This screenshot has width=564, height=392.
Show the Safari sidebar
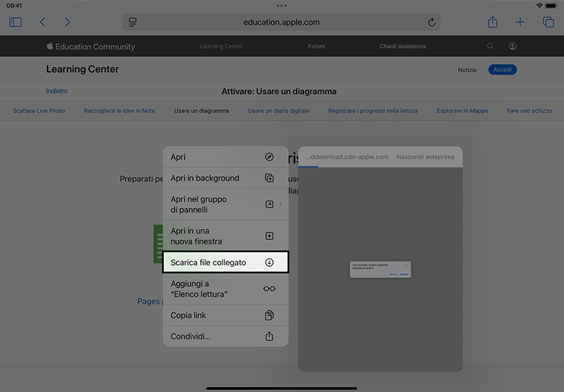tap(15, 22)
